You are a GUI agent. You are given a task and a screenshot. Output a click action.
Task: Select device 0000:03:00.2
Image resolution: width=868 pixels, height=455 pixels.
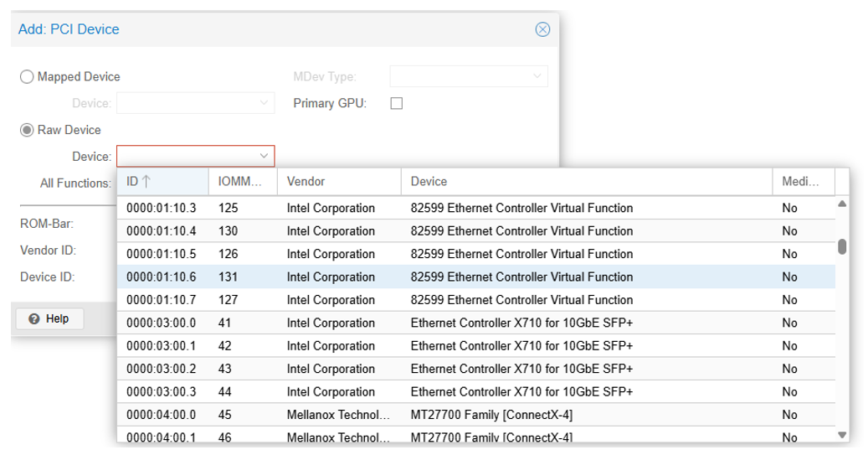click(x=476, y=369)
